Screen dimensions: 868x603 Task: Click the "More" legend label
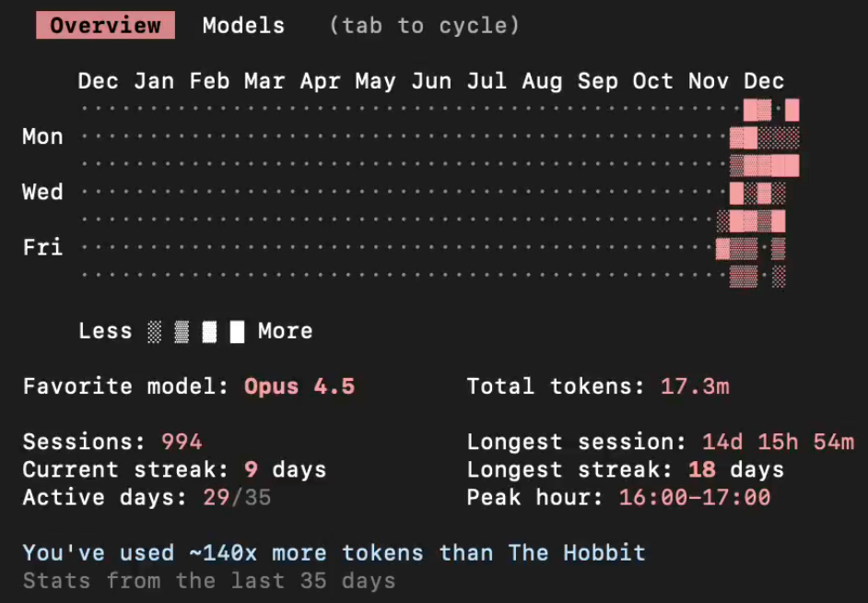pos(285,331)
